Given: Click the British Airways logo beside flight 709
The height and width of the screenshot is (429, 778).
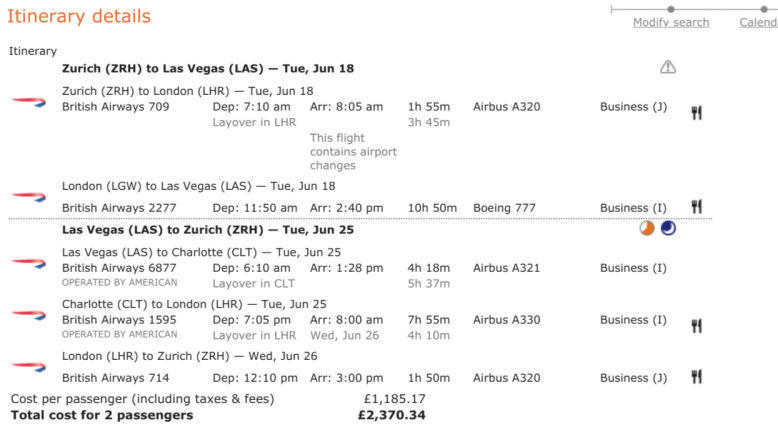Looking at the screenshot, I should [x=29, y=102].
